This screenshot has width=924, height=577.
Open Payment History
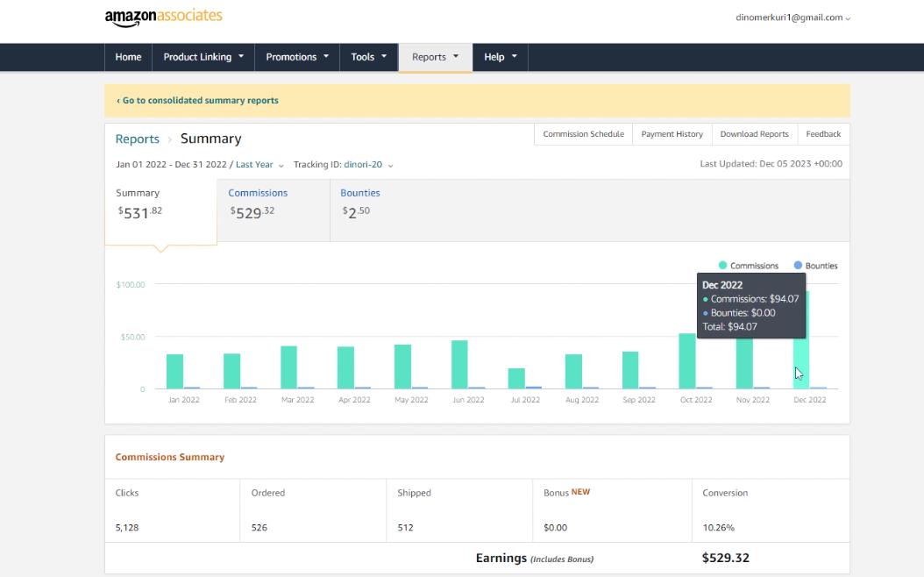[672, 134]
